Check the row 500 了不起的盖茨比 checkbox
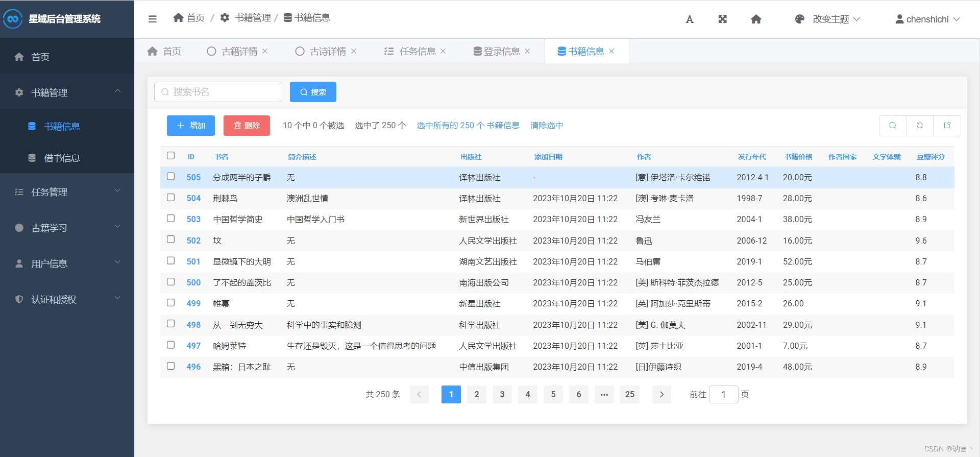980x457 pixels. [x=171, y=282]
